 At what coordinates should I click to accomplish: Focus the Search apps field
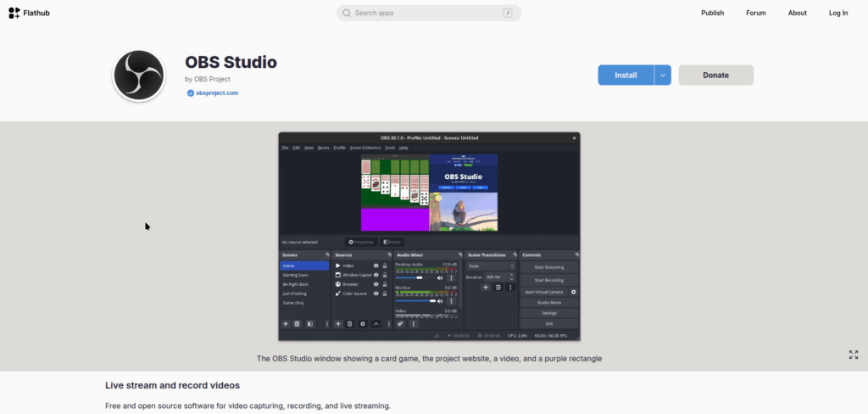[x=429, y=13]
